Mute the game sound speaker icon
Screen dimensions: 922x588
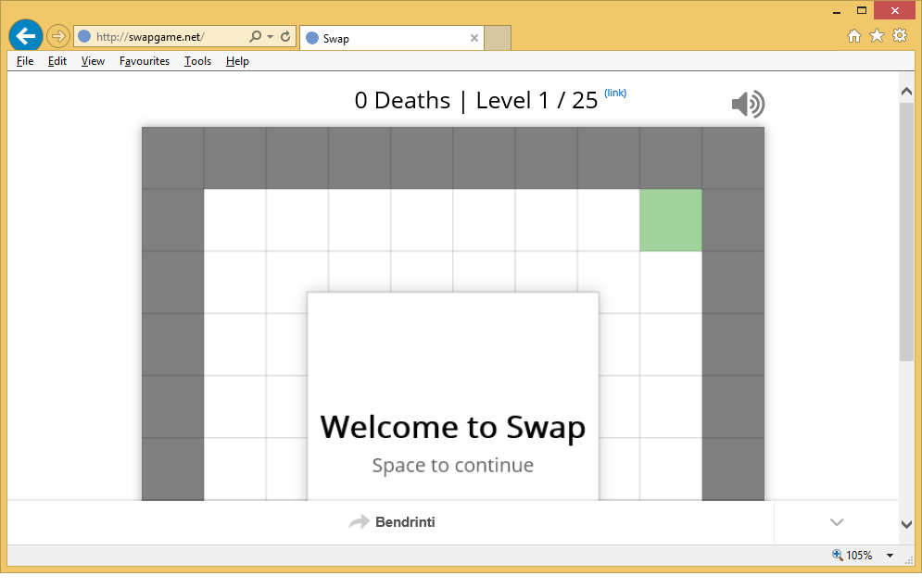748,105
